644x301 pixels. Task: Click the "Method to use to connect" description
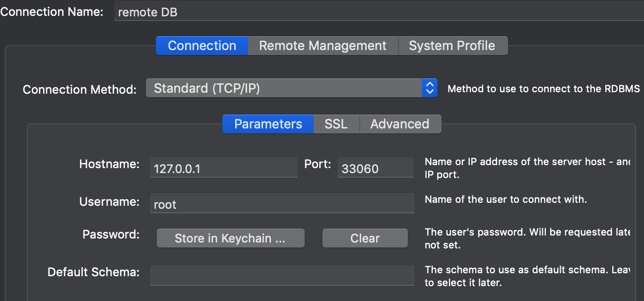pyautogui.click(x=543, y=89)
